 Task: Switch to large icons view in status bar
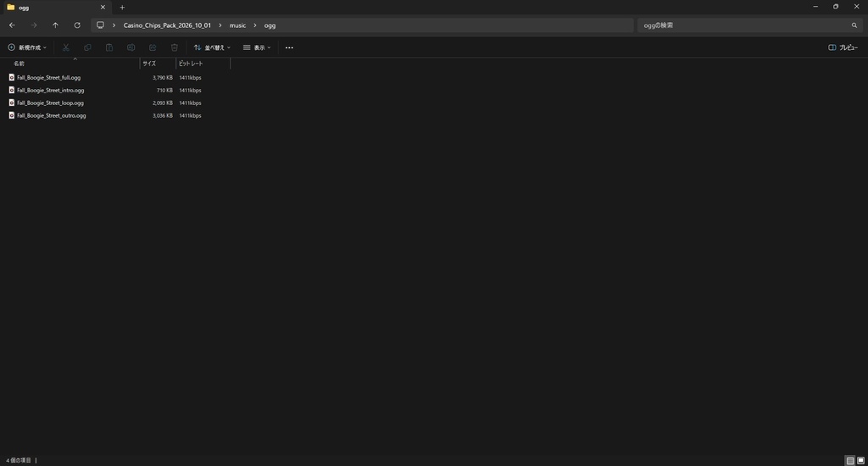coord(861,460)
